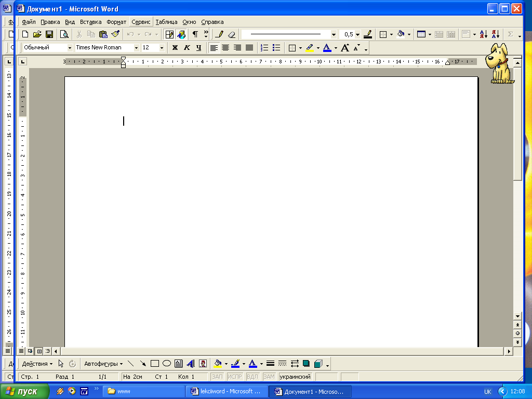The height and width of the screenshot is (399, 532).
Task: Open the Вставка menu
Action: [90, 22]
